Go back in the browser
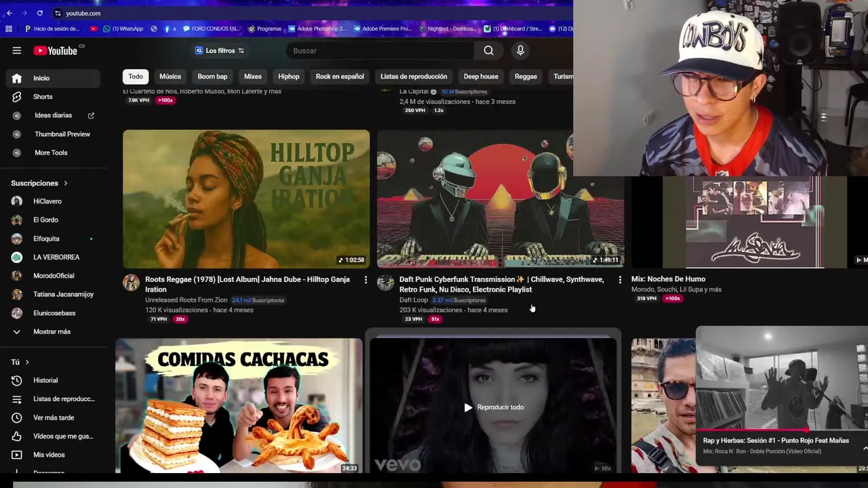868x488 pixels. (x=9, y=13)
